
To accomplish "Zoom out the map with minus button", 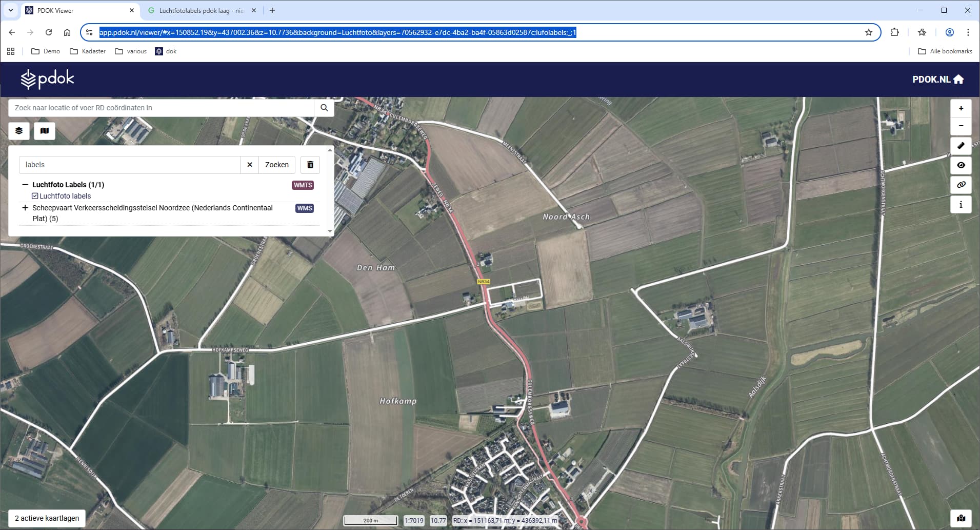I will 961,126.
